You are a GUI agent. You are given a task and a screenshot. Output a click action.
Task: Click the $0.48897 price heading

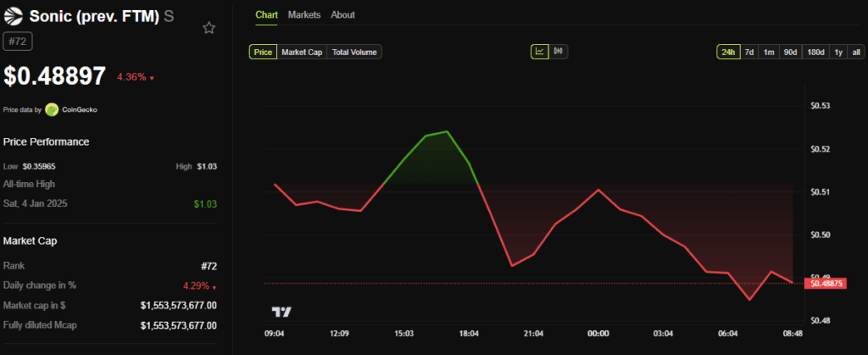54,75
